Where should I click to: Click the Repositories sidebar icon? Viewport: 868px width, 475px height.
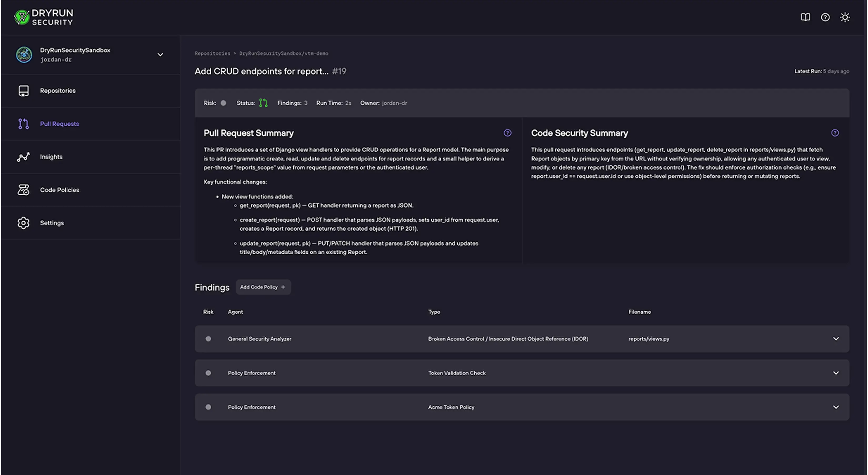[x=24, y=91]
